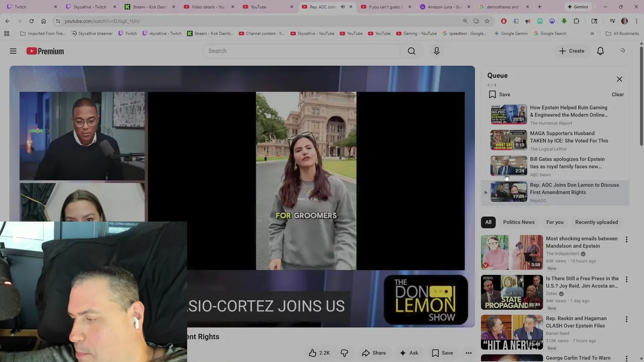The height and width of the screenshot is (362, 644).
Task: Open All Bookmarks folder
Action: pyautogui.click(x=622, y=34)
